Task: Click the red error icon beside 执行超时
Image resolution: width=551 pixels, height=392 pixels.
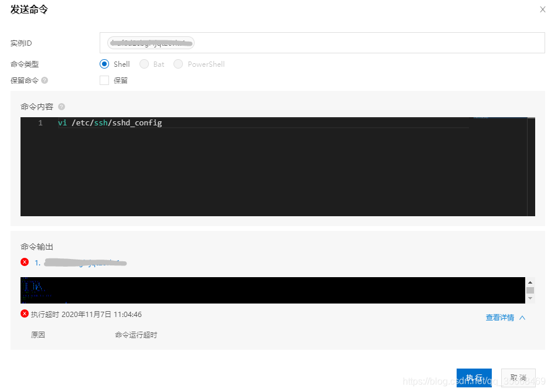Action: 25,313
